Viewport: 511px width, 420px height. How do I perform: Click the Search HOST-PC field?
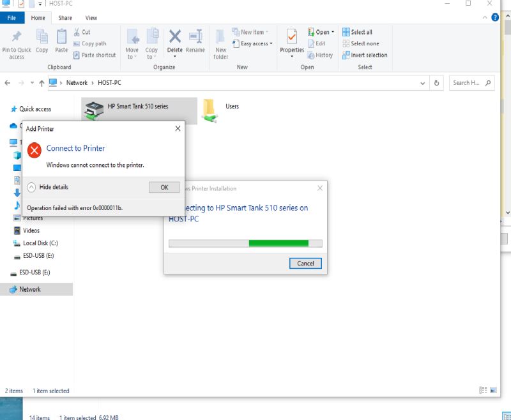coord(471,83)
